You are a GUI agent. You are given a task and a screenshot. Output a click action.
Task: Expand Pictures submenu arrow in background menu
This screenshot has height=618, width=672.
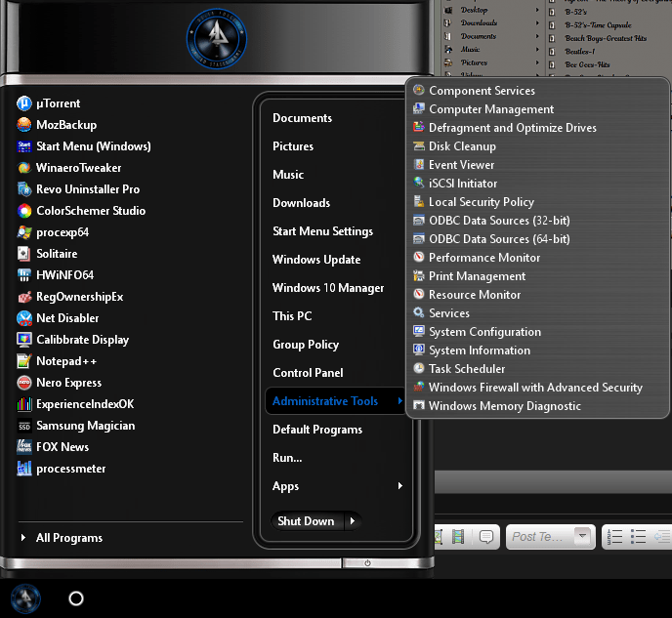(x=537, y=62)
